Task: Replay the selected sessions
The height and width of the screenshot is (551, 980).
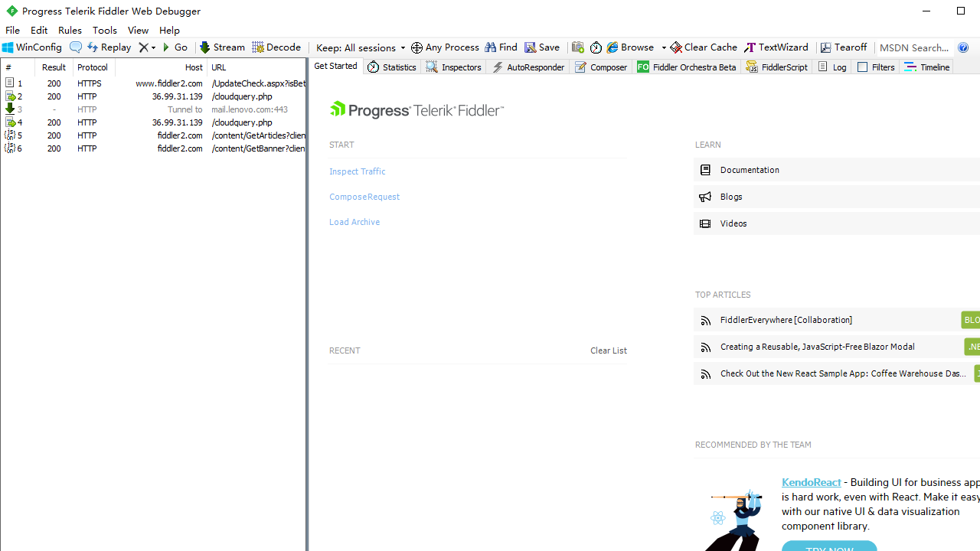Action: pos(109,47)
